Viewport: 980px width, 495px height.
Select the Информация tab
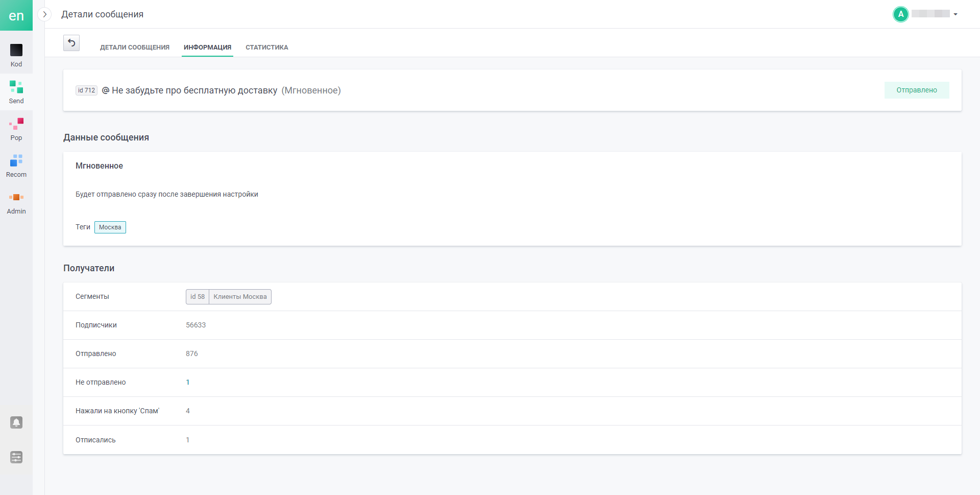(207, 47)
